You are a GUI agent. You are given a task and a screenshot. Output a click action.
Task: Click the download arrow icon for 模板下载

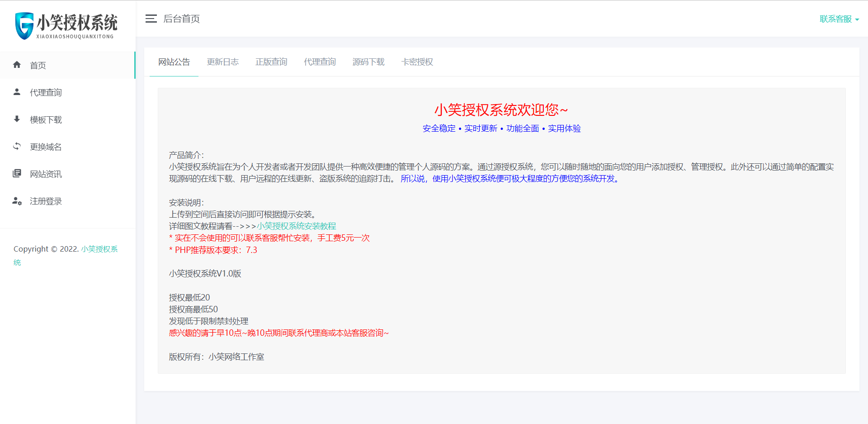(x=17, y=119)
